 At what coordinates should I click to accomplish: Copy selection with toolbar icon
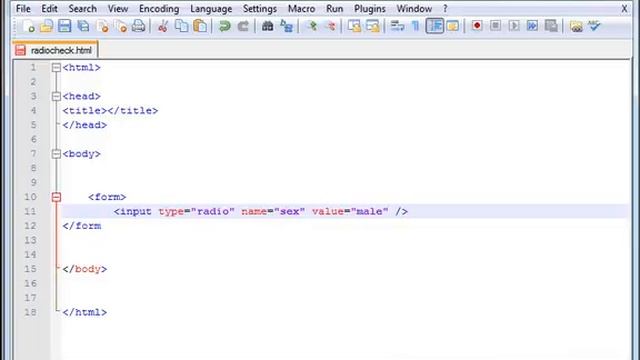tap(181, 26)
